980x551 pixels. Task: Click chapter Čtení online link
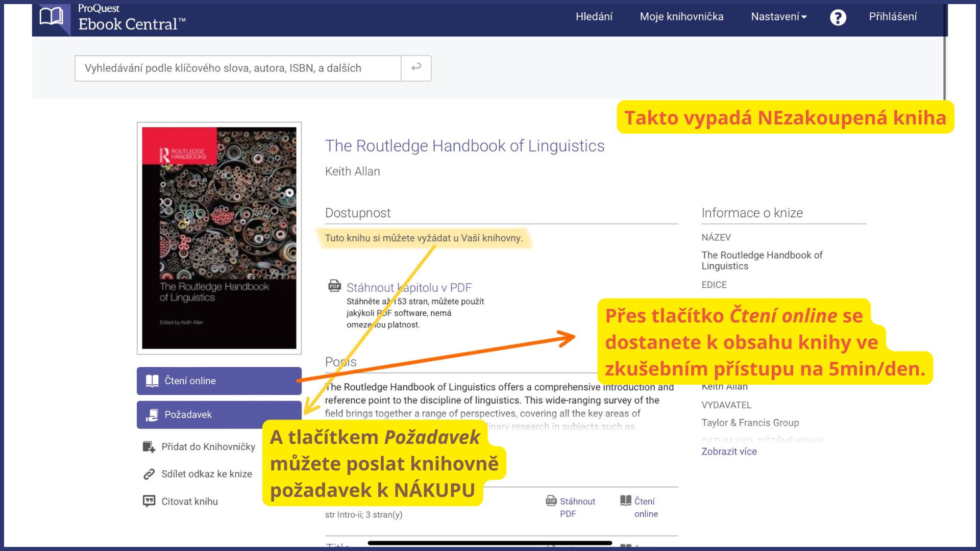[x=646, y=508]
